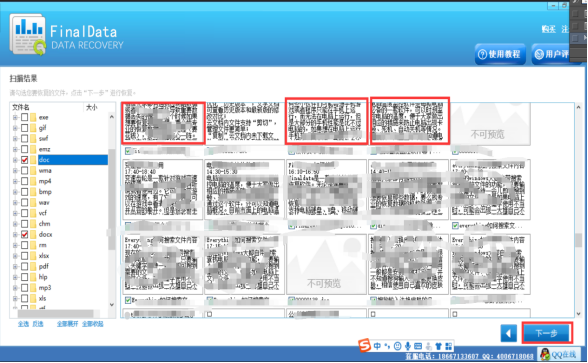Click the folder icon of the exe row
The image size is (588, 363).
[34, 117]
